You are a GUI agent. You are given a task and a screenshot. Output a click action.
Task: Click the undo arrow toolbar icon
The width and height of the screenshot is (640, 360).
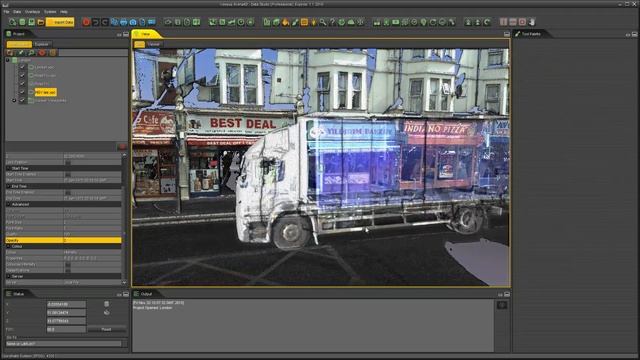pyautogui.click(x=96, y=22)
